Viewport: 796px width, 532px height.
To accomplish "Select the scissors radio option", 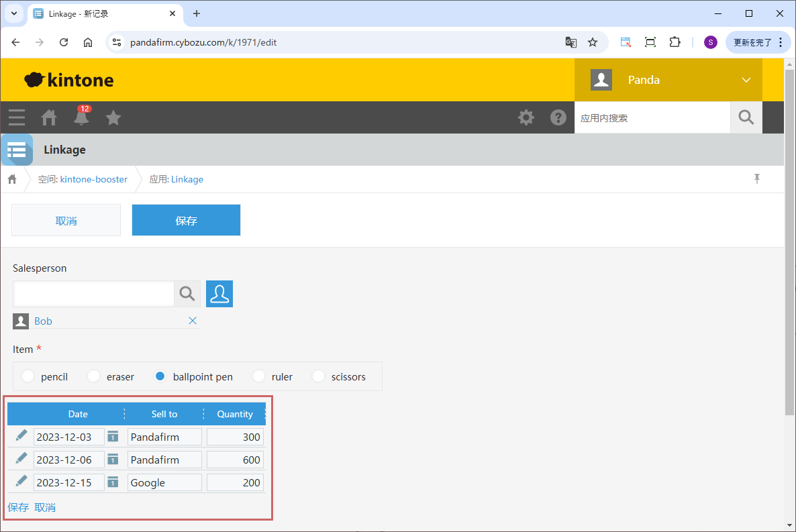I will click(x=319, y=376).
